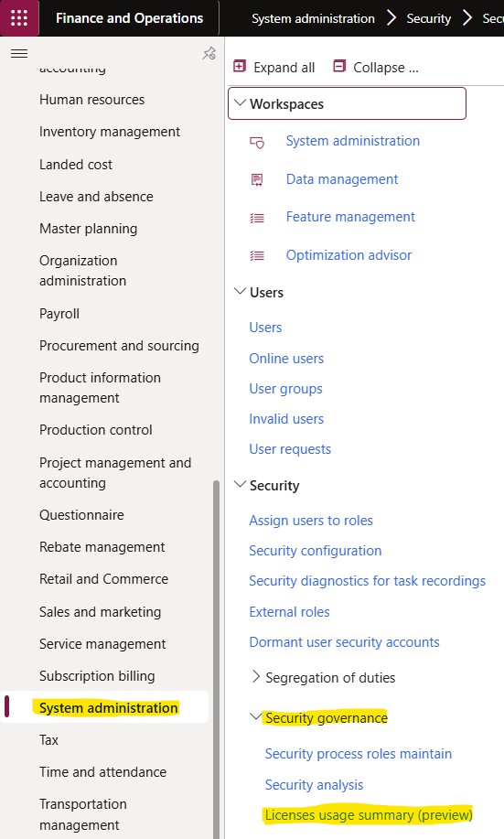Viewport: 504px width, 839px height.
Task: Open Security configuration page
Action: pos(316,551)
